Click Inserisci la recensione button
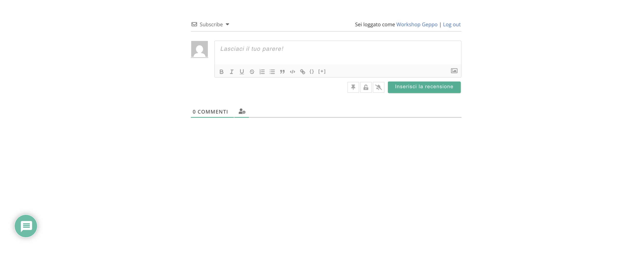 [x=424, y=87]
